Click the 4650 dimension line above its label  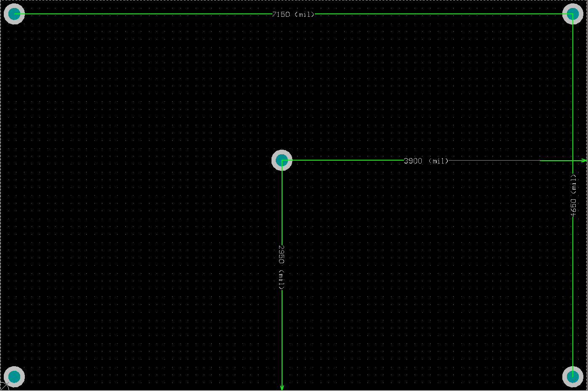(572, 92)
